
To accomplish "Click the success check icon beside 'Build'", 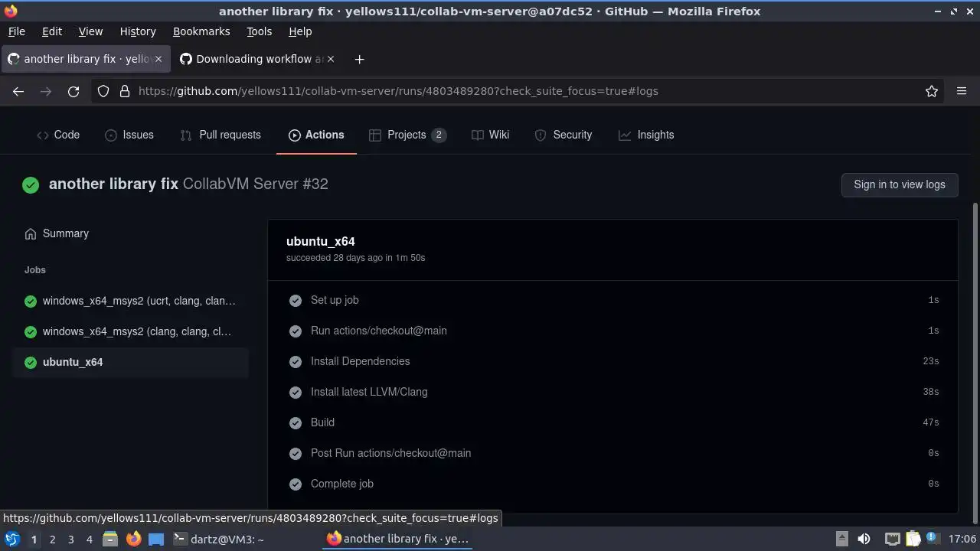I will [296, 422].
